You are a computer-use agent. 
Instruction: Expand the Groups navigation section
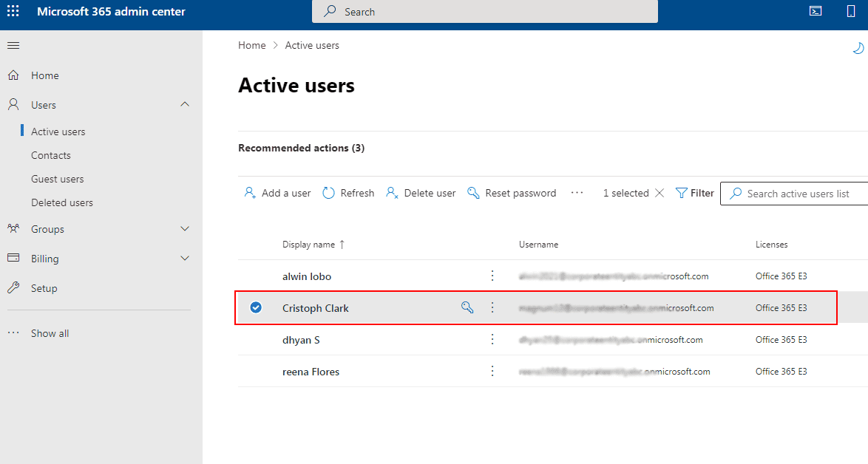point(185,229)
